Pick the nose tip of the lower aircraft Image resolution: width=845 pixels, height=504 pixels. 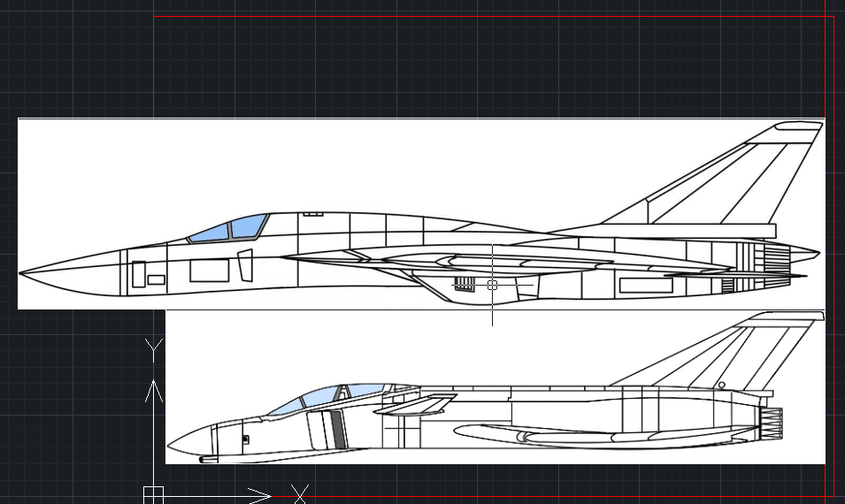pyautogui.click(x=169, y=445)
